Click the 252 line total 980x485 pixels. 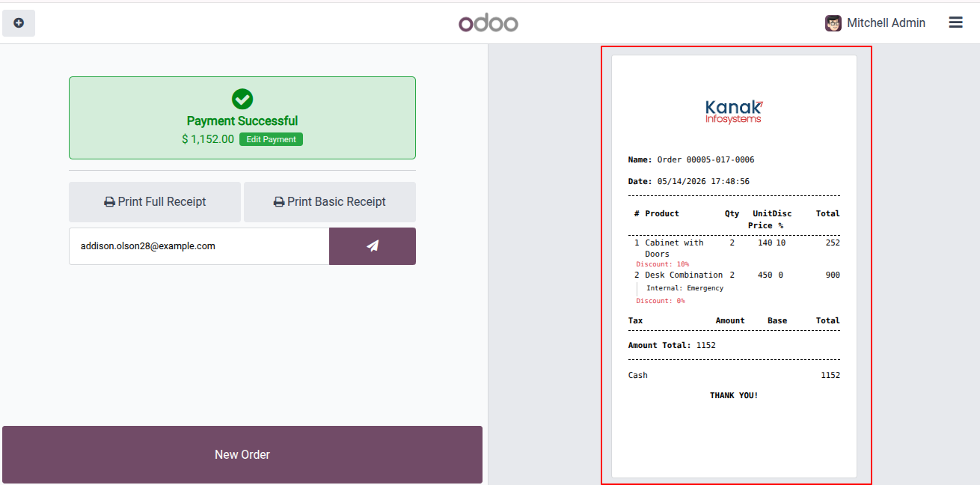pos(833,242)
